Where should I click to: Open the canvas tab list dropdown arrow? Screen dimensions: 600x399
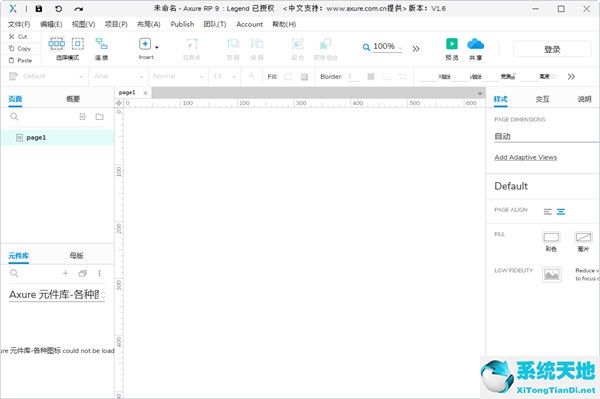480,93
